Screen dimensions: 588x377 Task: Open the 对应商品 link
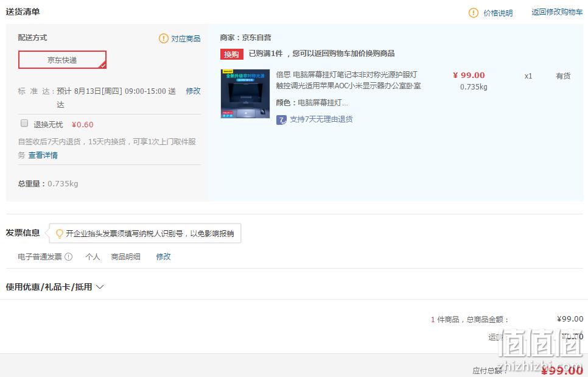click(186, 38)
